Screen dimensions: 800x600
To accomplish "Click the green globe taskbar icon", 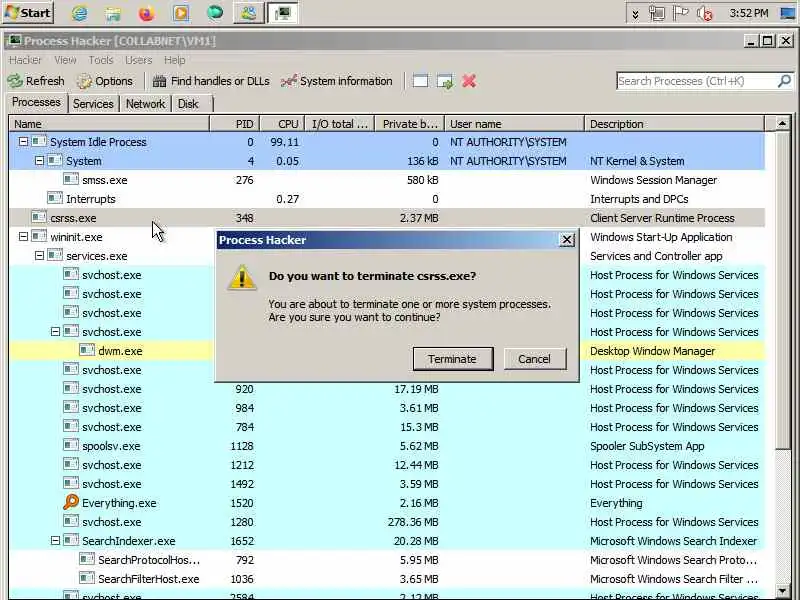I will (215, 13).
